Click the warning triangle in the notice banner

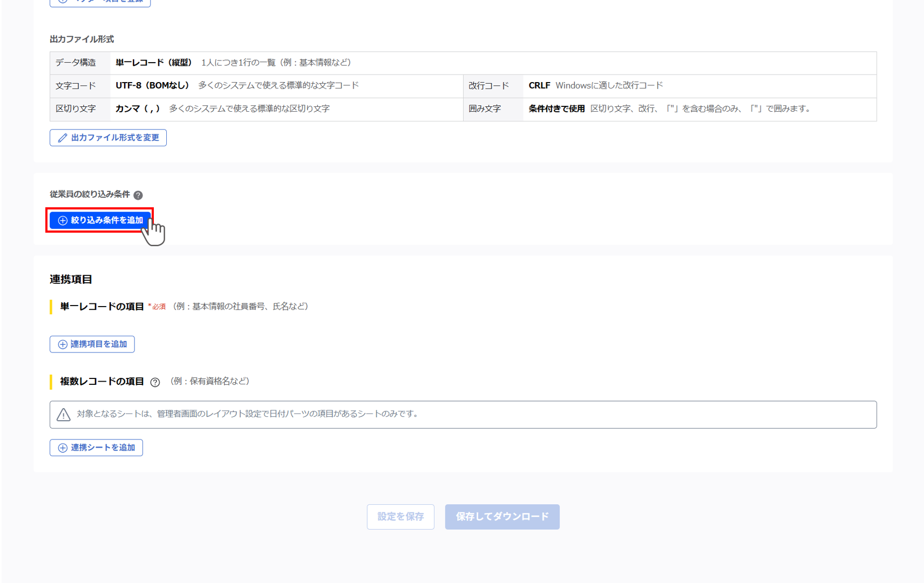pos(63,415)
